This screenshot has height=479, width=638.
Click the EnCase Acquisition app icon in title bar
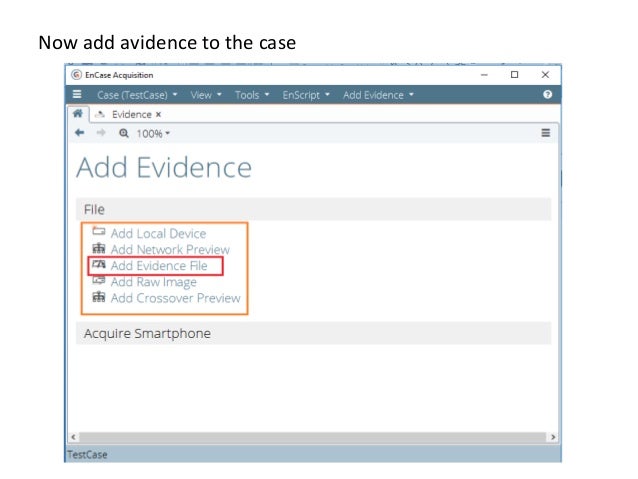point(76,75)
